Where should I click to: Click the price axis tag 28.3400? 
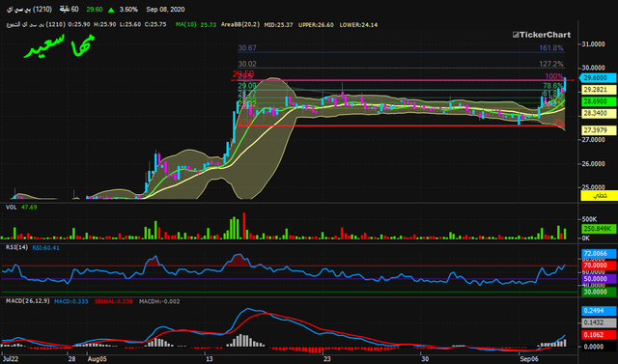pos(599,114)
